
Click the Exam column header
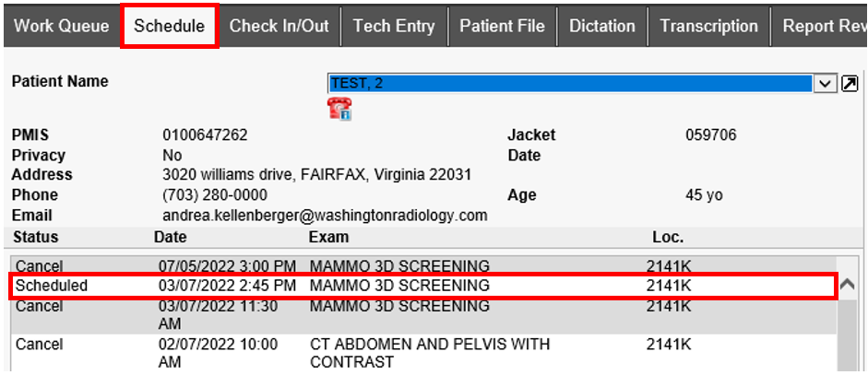click(x=328, y=238)
